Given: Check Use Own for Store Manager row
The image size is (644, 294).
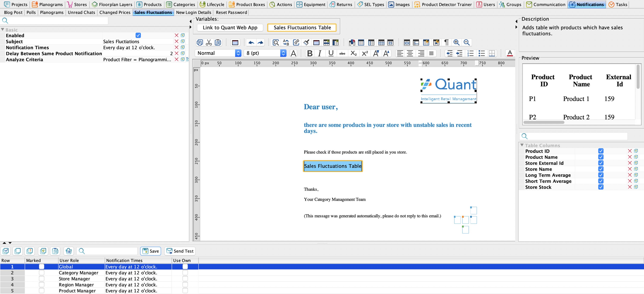Looking at the screenshot, I should 185,279.
